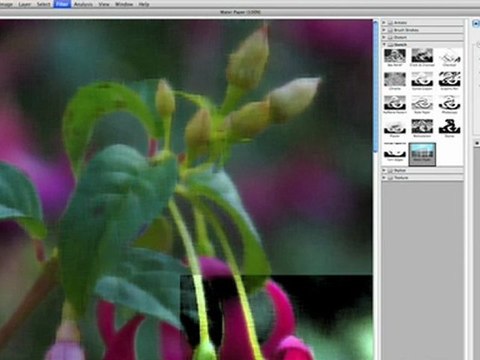Viewport: 480px width, 360px height.
Task: Apply the Graphic Pen filter thumbnail
Action: pos(449,80)
